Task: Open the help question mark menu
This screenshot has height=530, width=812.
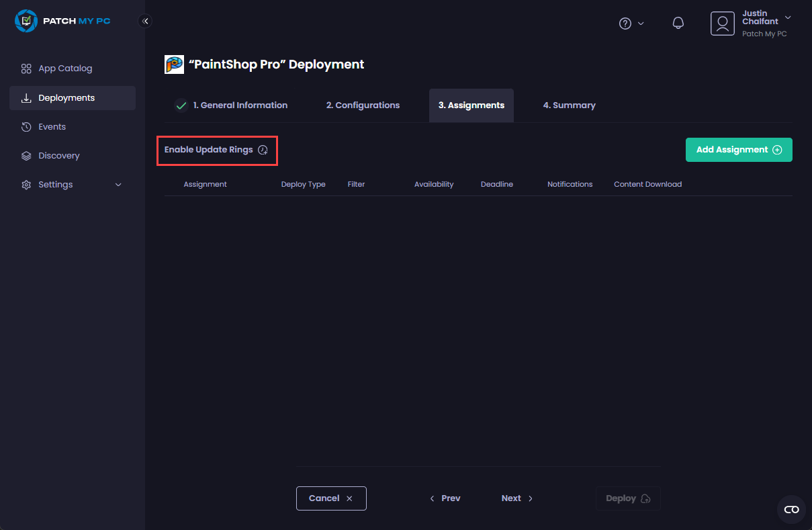Action: coord(626,22)
